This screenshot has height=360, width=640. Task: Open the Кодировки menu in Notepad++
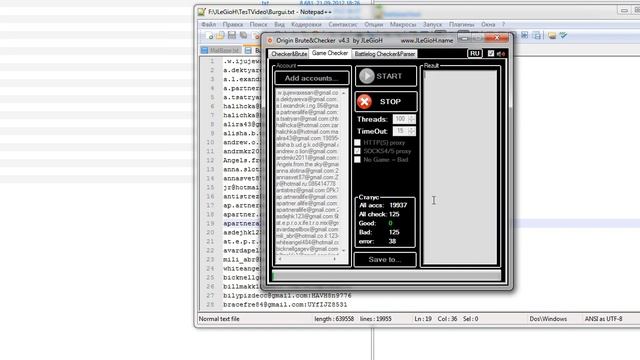(306, 24)
